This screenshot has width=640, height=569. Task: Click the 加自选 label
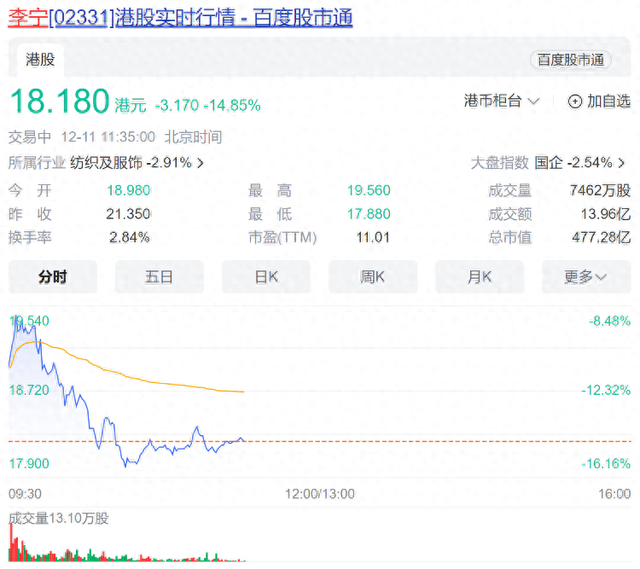tap(609, 101)
